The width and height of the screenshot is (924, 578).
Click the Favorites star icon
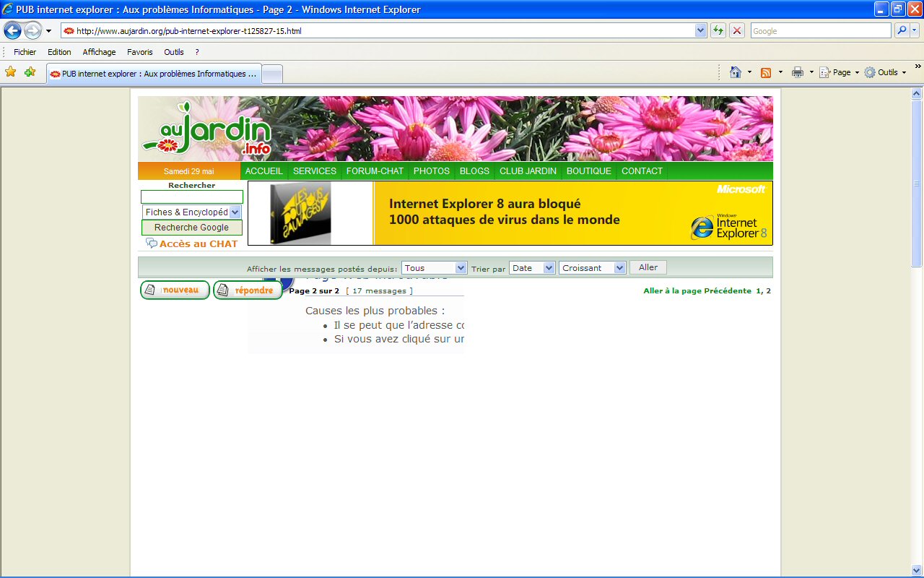(11, 72)
